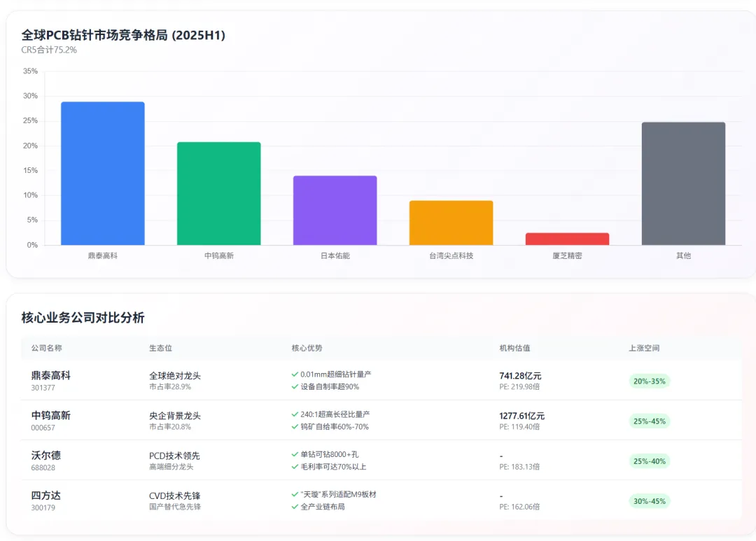Click company name 沃尔德
This screenshot has height=541, width=756.
tap(45, 455)
